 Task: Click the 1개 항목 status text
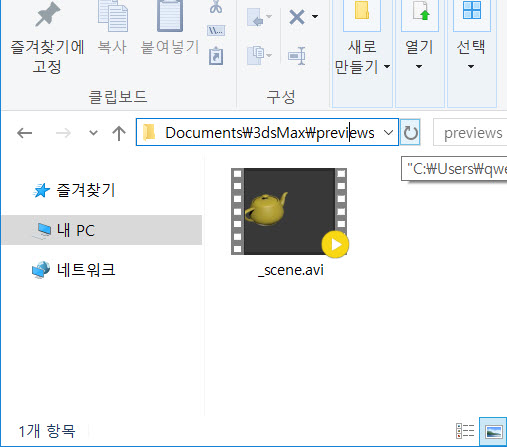(x=47, y=431)
